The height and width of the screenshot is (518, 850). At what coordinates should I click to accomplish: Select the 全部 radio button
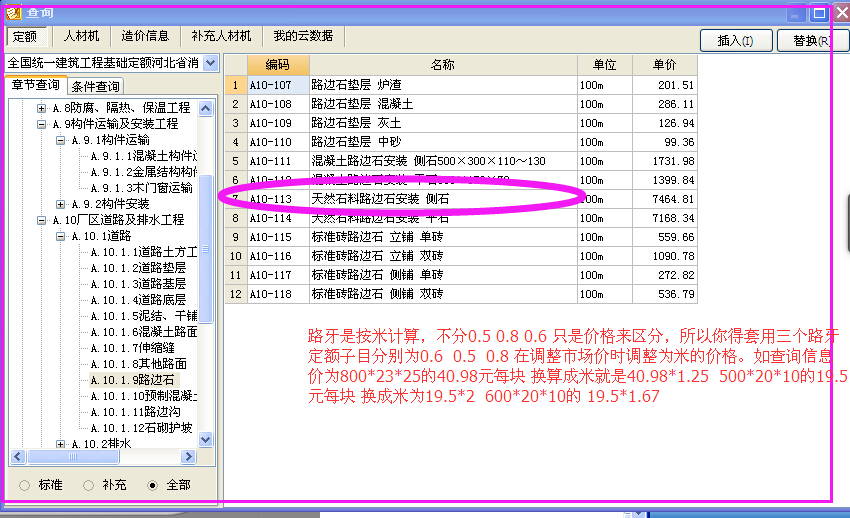point(152,485)
